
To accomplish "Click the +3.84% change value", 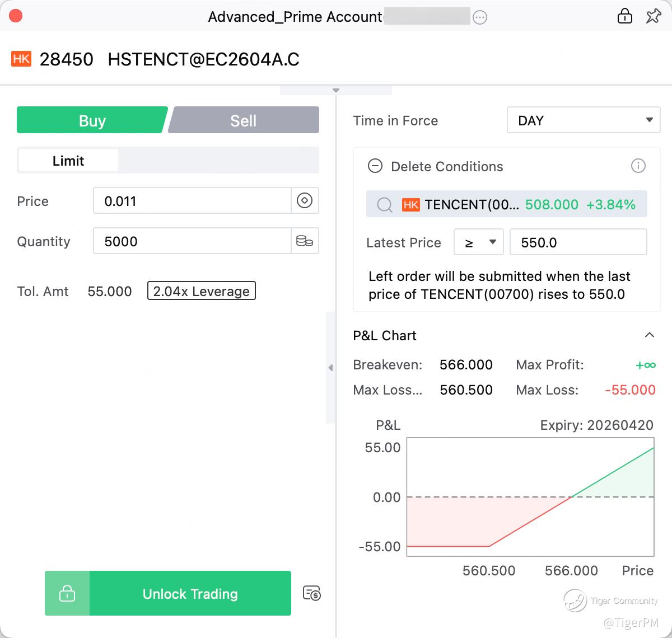I will coord(611,204).
